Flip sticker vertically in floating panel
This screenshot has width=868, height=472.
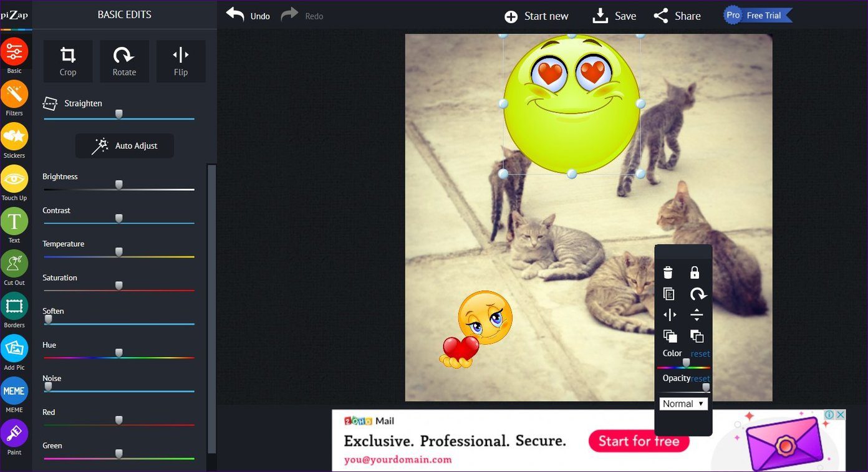[697, 315]
